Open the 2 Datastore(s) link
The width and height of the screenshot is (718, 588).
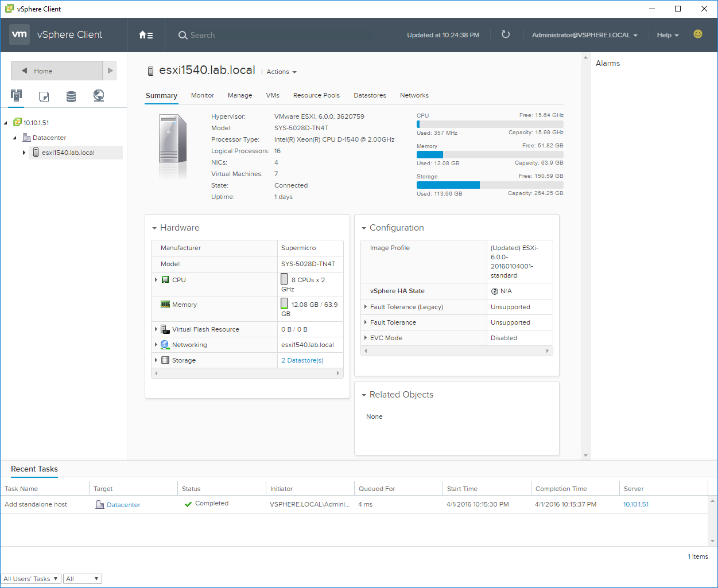302,360
